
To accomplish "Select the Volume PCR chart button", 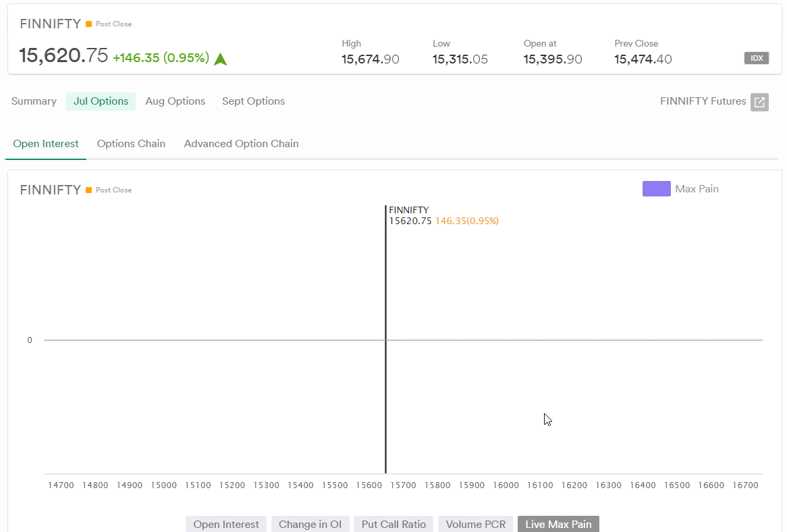I will tap(476, 524).
